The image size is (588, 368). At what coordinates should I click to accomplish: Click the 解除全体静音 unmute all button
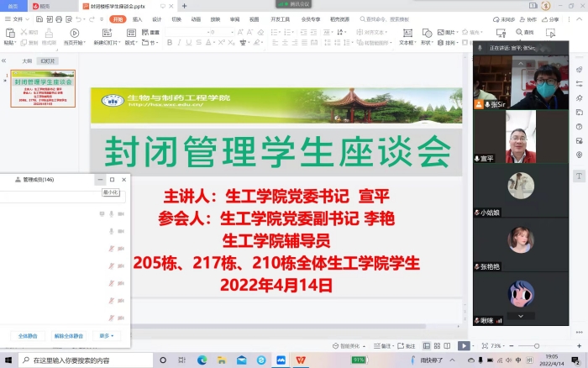(69, 335)
